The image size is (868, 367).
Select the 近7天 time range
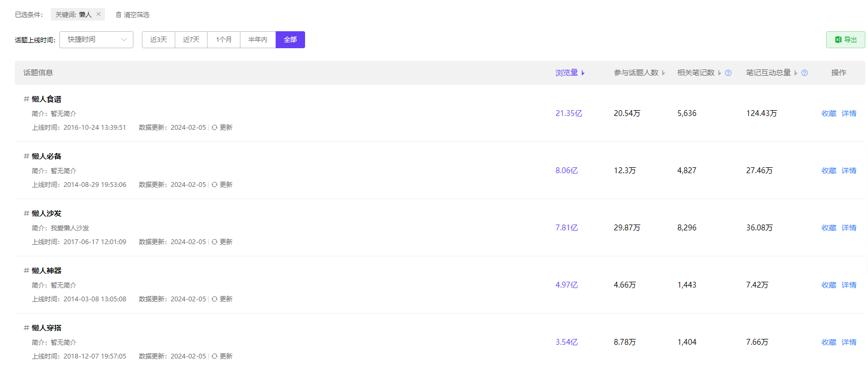(x=191, y=40)
